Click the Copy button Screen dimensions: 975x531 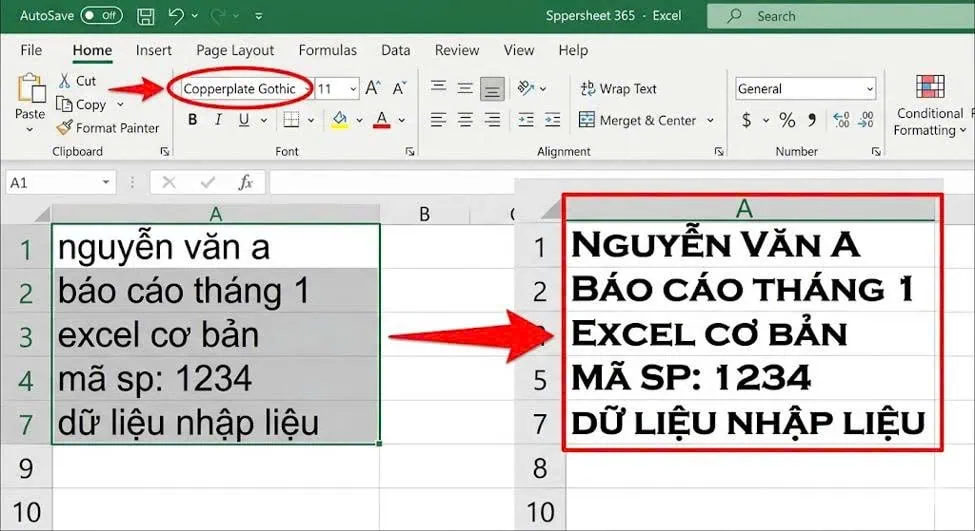click(82, 104)
